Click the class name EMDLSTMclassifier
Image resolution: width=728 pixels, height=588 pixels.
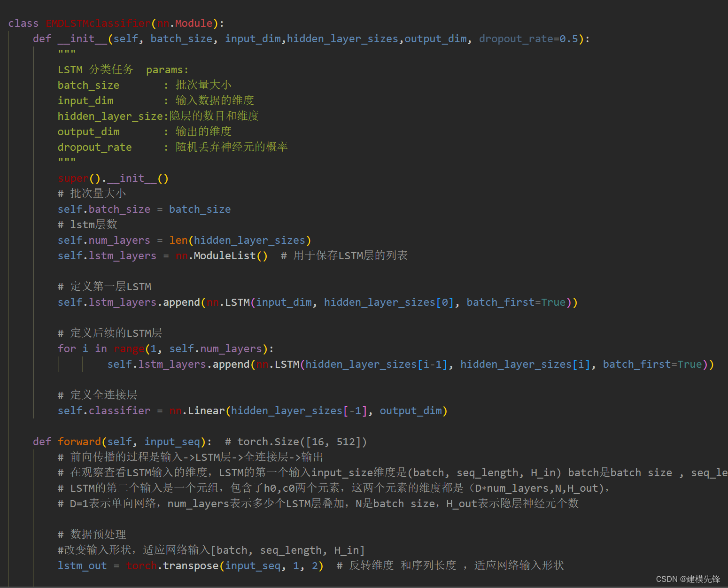(97, 23)
